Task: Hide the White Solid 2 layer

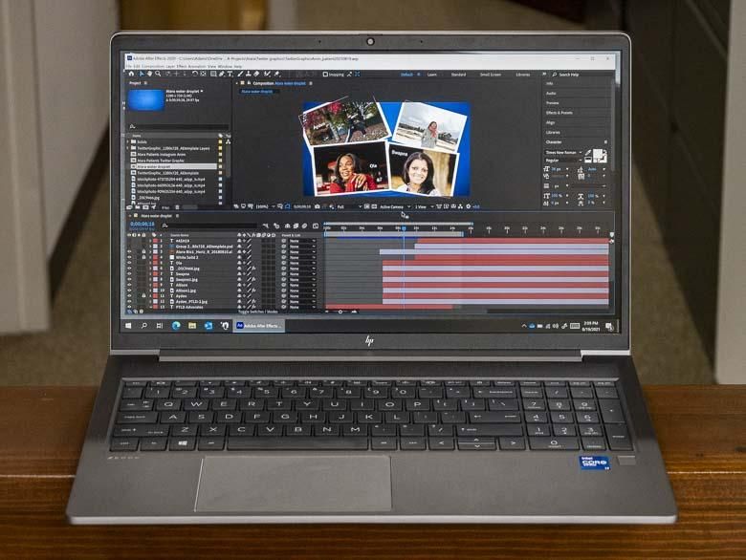Action: 130,257
